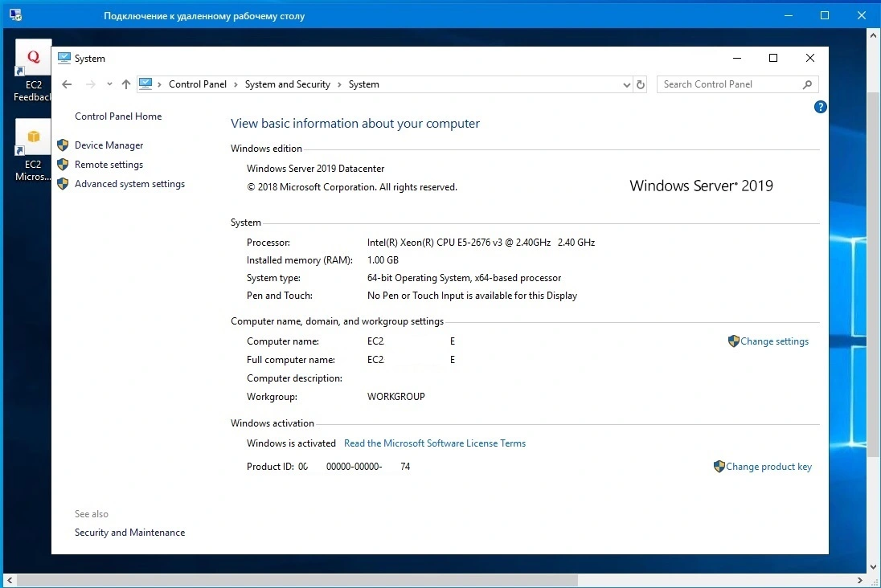Click the 1.00 GB memory value
Image resolution: width=881 pixels, height=588 pixels.
click(383, 260)
